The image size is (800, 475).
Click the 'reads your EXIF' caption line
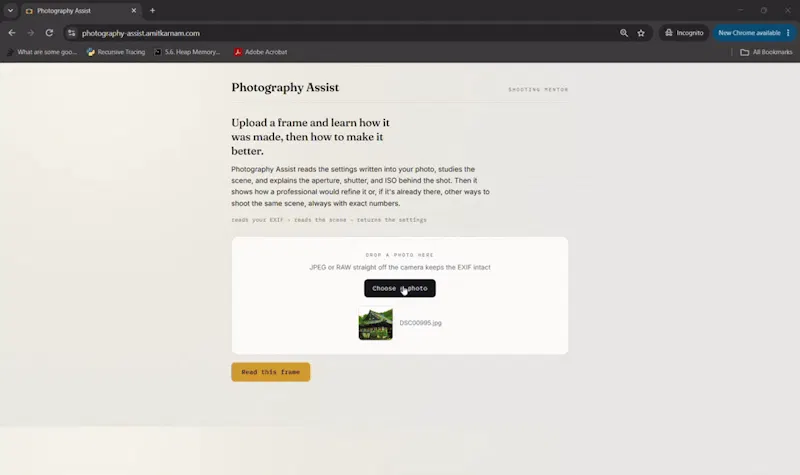[329, 220]
